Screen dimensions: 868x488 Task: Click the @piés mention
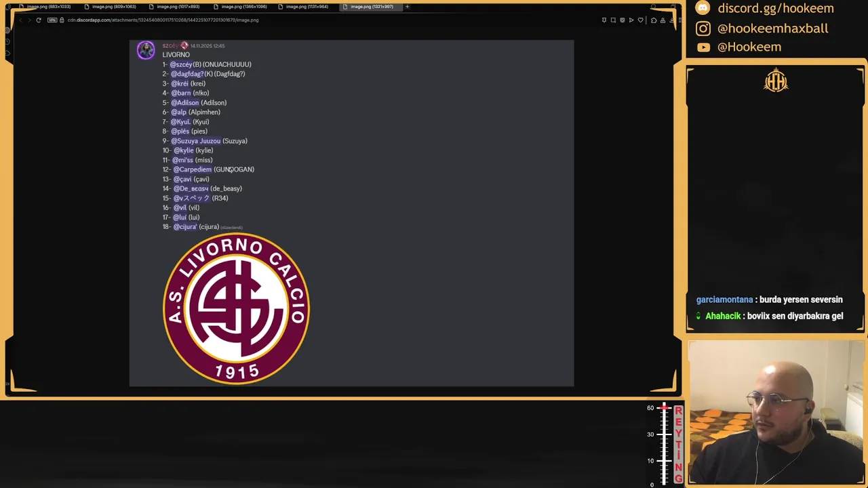coord(180,131)
